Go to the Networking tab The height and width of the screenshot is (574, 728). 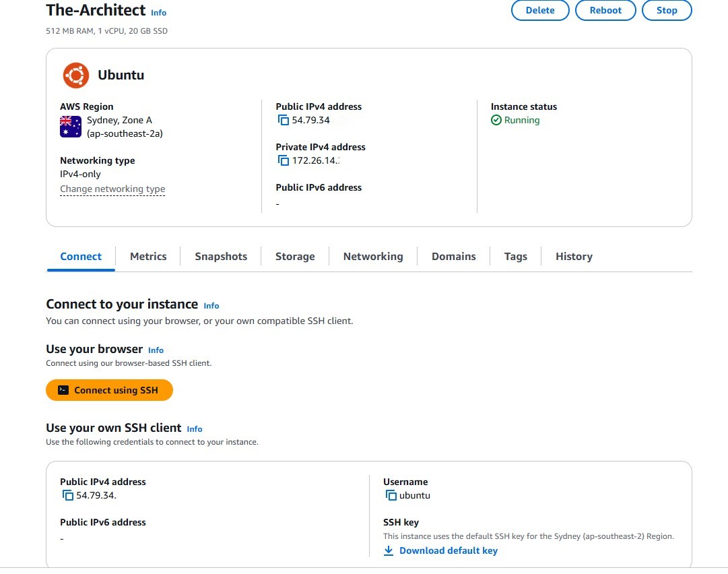click(373, 257)
